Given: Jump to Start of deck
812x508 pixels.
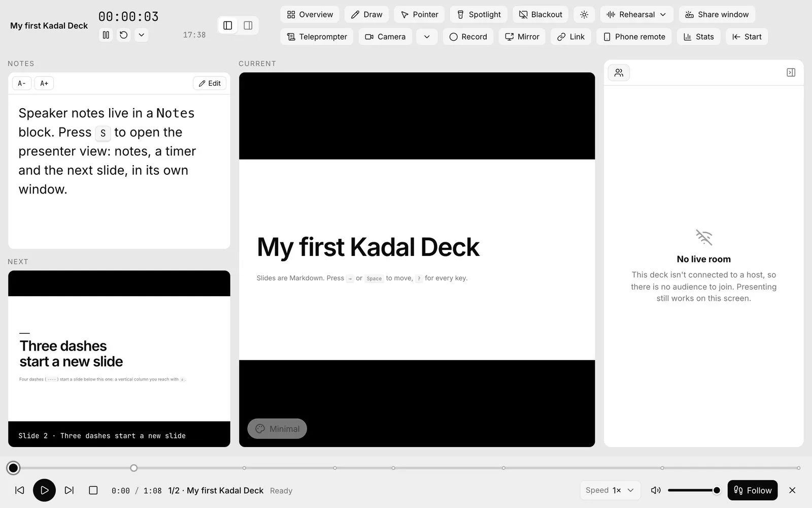Looking at the screenshot, I should pos(747,37).
